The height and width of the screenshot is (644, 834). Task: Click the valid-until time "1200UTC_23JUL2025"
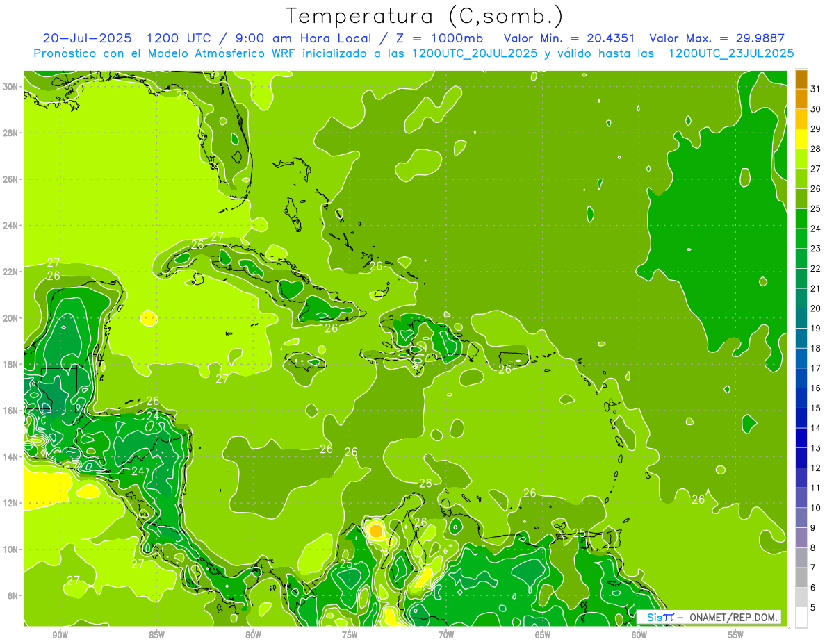pyautogui.click(x=731, y=53)
